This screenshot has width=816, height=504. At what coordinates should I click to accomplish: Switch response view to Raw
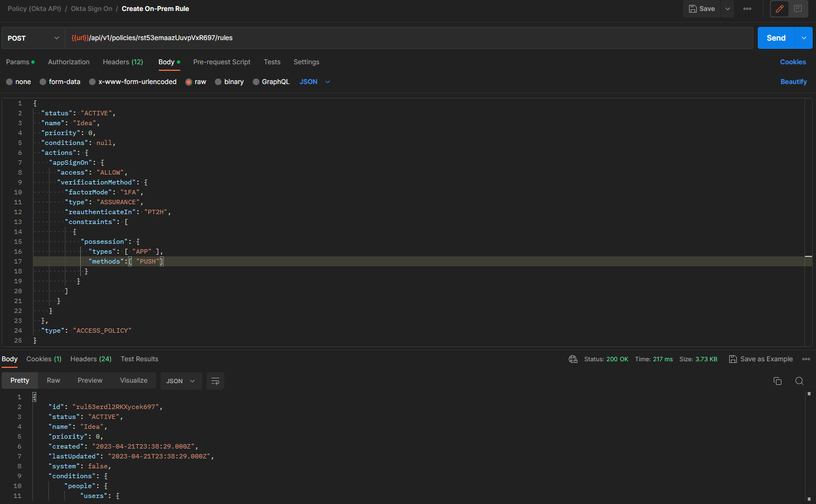[x=53, y=380]
